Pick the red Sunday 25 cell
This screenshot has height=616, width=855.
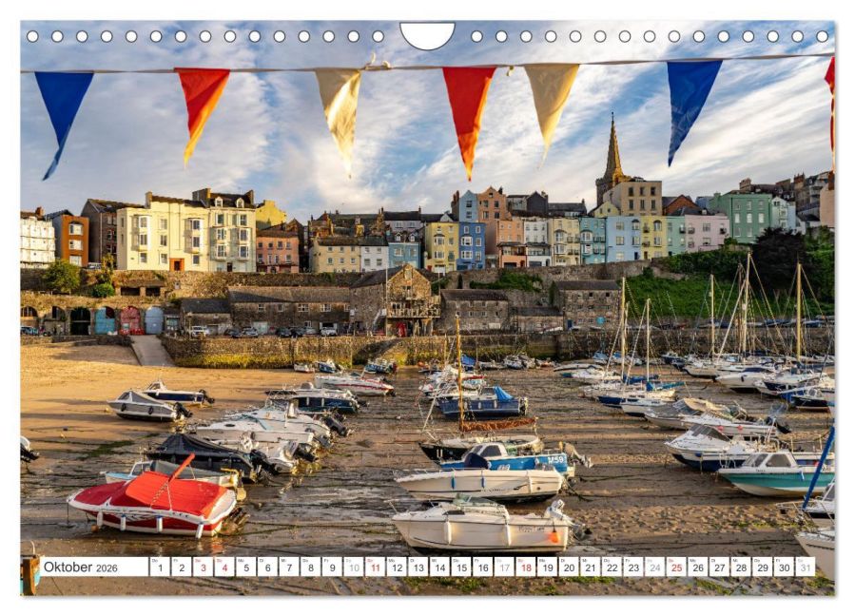tap(677, 567)
